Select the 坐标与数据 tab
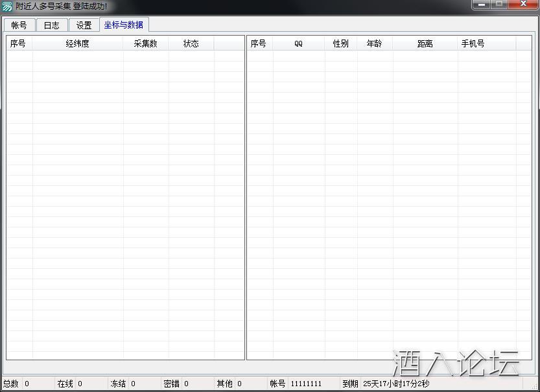Image resolution: width=540 pixels, height=392 pixels. (x=124, y=25)
